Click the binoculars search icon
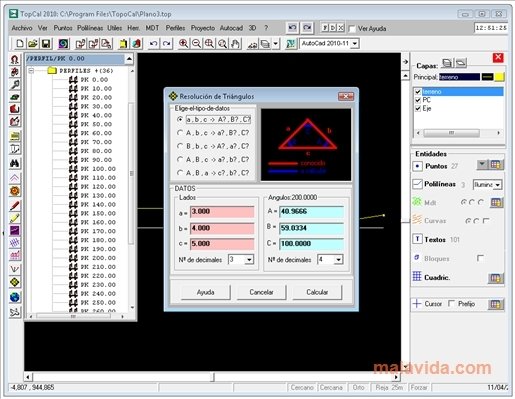Screen dimensions: 515x399 coord(15,163)
